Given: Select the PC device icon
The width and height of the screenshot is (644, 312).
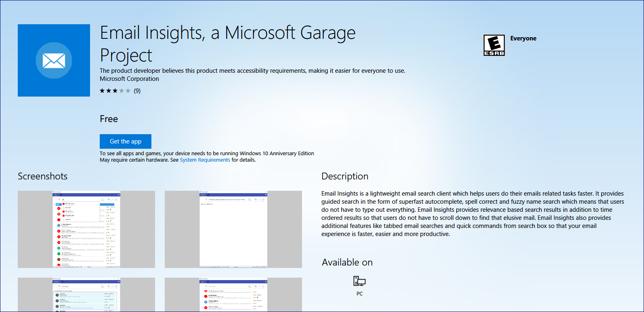Looking at the screenshot, I should [x=359, y=281].
